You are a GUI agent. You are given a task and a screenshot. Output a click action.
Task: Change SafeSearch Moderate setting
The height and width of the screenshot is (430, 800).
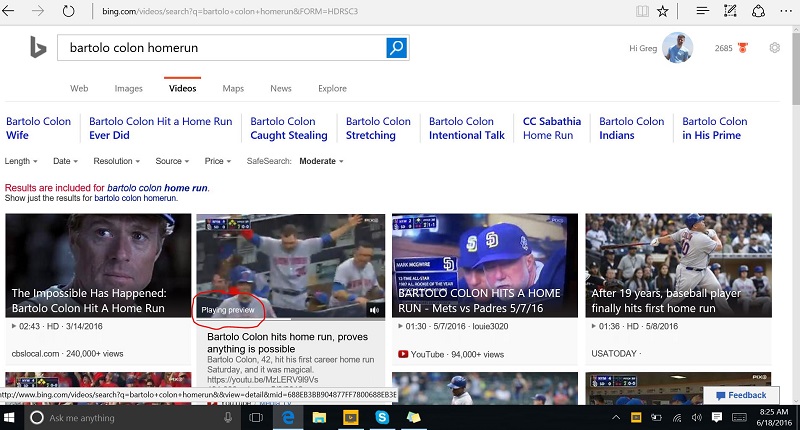[x=321, y=161]
